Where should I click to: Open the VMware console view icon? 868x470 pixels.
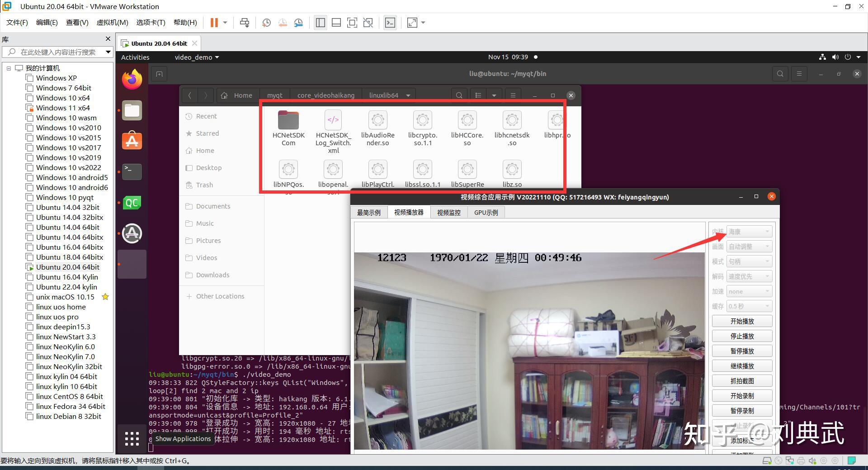tap(390, 23)
